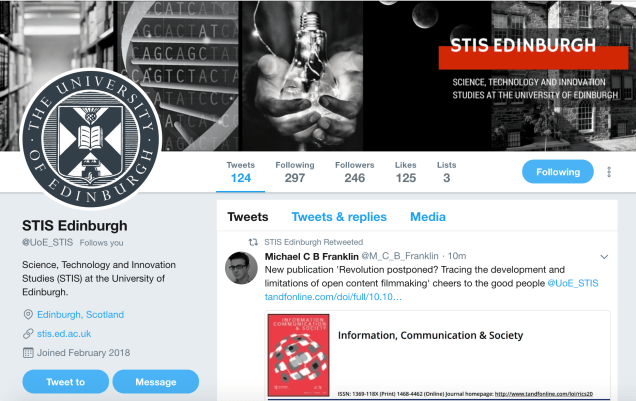Viewport: 636px width, 401px height.
Task: Click the link chain icon beside website
Action: 28,334
